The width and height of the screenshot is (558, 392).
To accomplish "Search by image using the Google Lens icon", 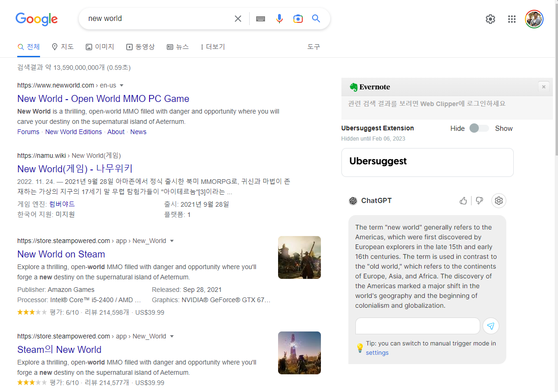I will click(298, 19).
